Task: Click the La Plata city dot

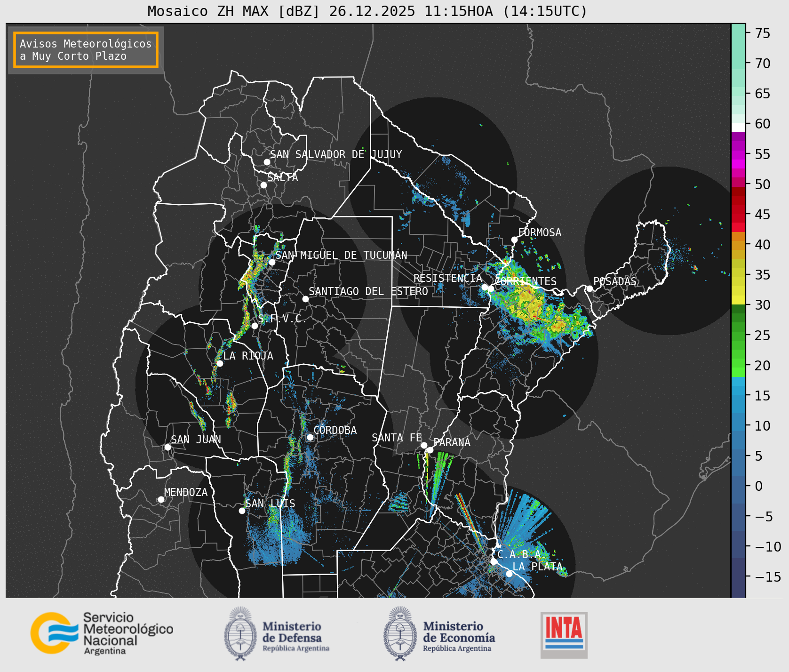Action: pos(509,574)
